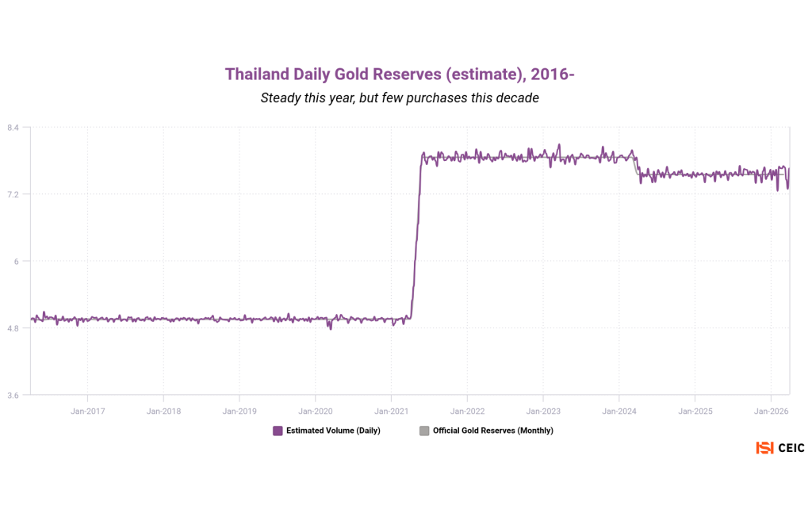Screen dimensions: 812x517
Task: Click the 3.6 y-axis value
Action: coord(13,394)
